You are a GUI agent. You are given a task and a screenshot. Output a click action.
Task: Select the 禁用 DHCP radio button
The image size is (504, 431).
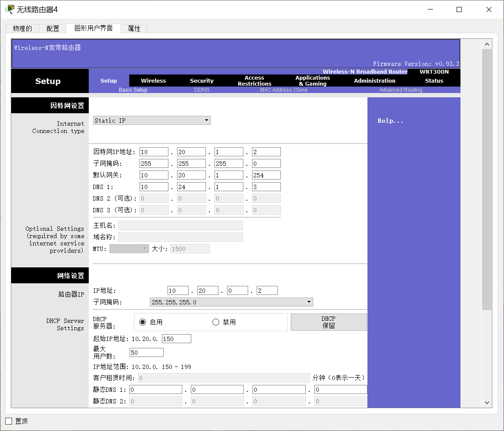point(216,322)
